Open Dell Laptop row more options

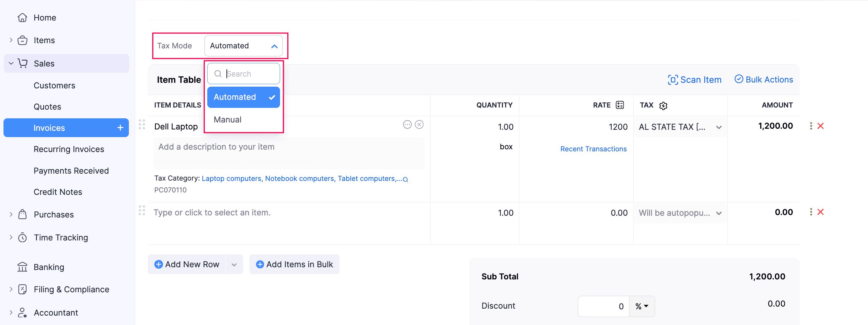pyautogui.click(x=811, y=126)
